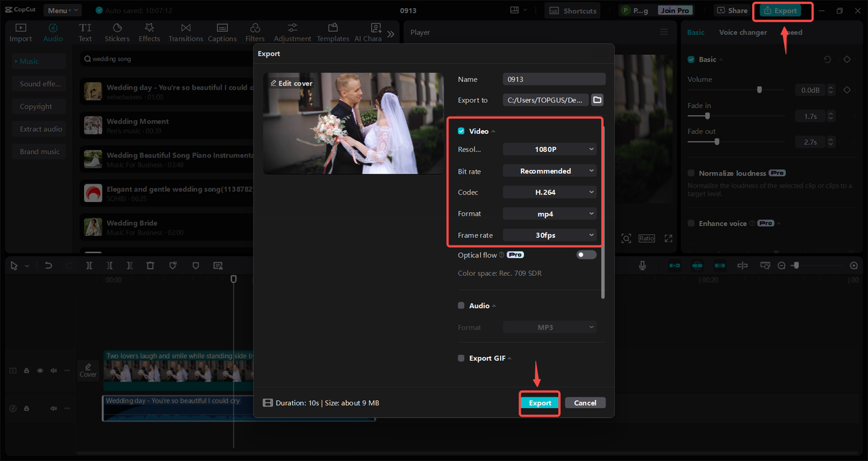Screen dimensions: 868x461
Task: Toggle the Optical flow switch
Action: coord(587,255)
